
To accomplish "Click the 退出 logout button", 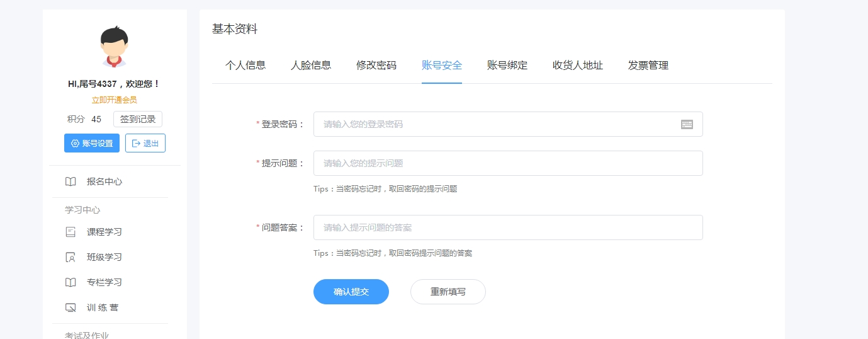I will pyautogui.click(x=145, y=143).
